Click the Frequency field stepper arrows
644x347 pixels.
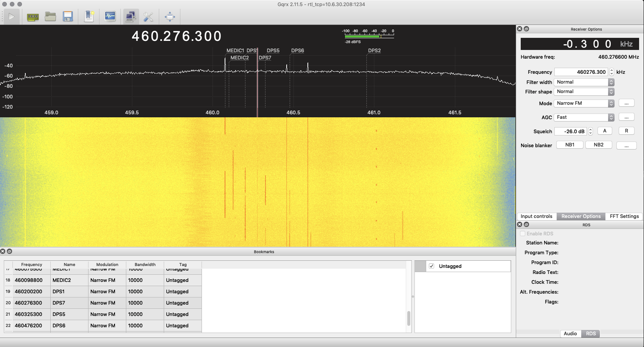pyautogui.click(x=611, y=72)
